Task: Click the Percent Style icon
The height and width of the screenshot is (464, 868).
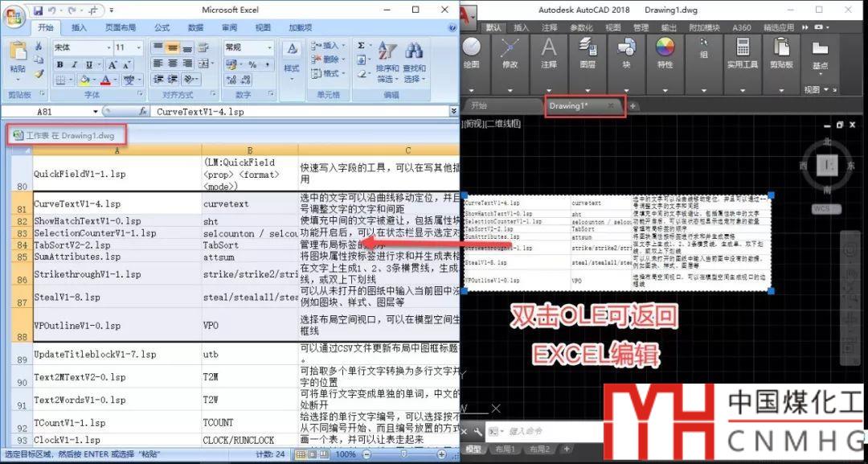Action: (x=252, y=65)
